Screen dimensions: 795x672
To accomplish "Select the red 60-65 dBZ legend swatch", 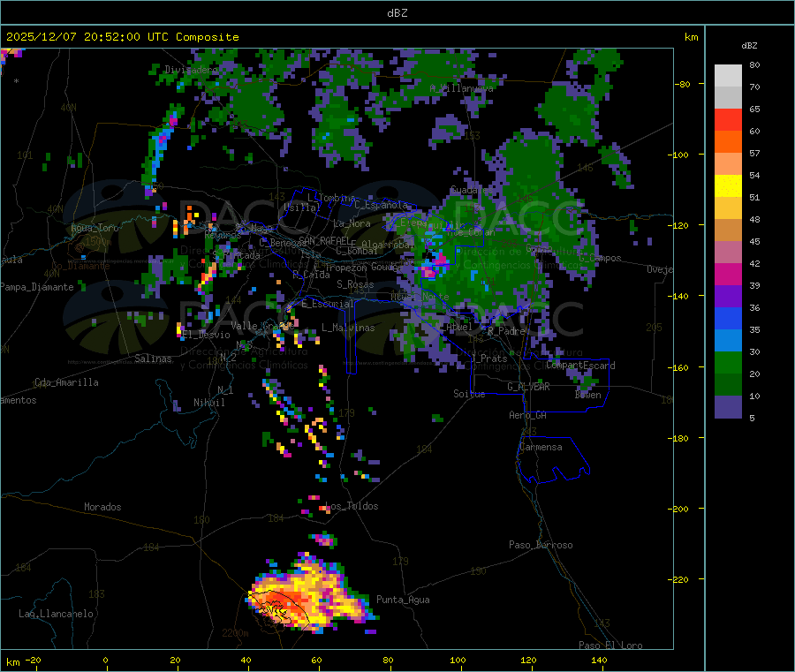I will pyautogui.click(x=728, y=119).
